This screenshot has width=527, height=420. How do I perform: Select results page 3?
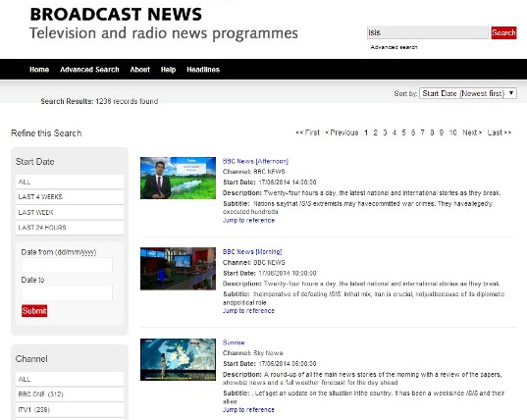click(x=385, y=132)
